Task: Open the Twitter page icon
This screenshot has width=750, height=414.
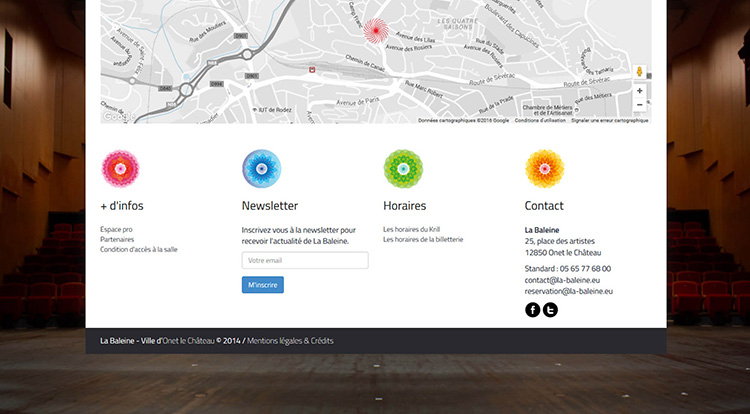Action: pos(550,310)
